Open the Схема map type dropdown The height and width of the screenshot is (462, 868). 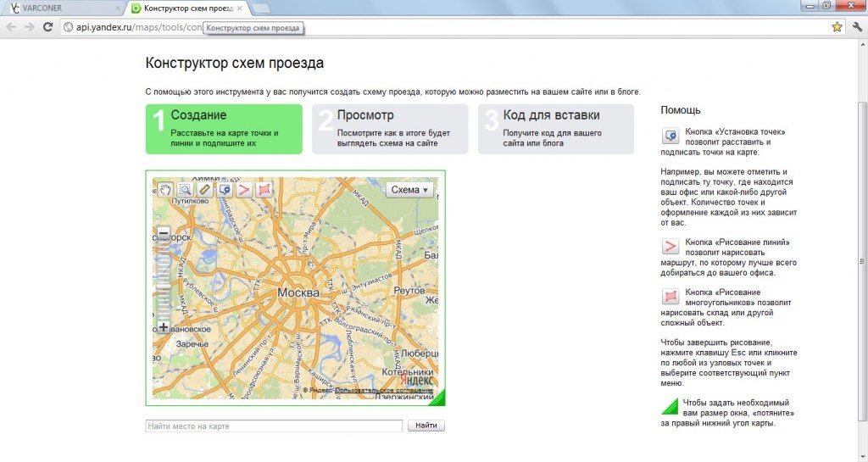click(x=409, y=190)
